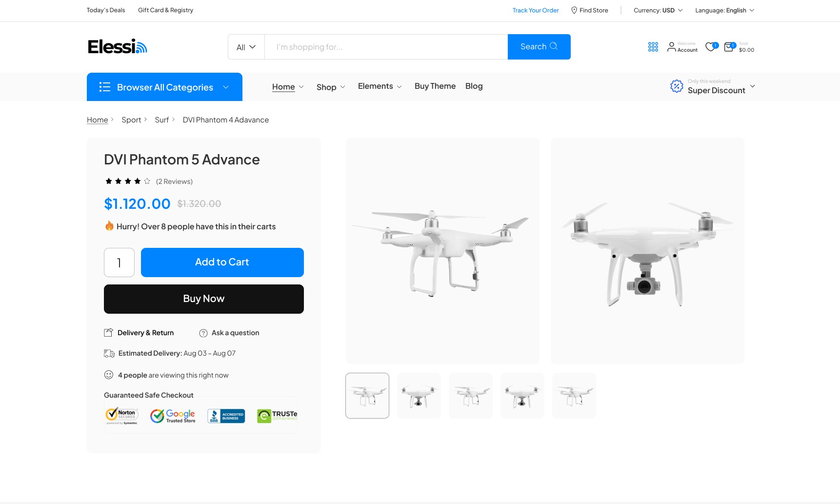Open the Elements menu
Image resolution: width=840 pixels, height=504 pixels.
click(x=380, y=86)
